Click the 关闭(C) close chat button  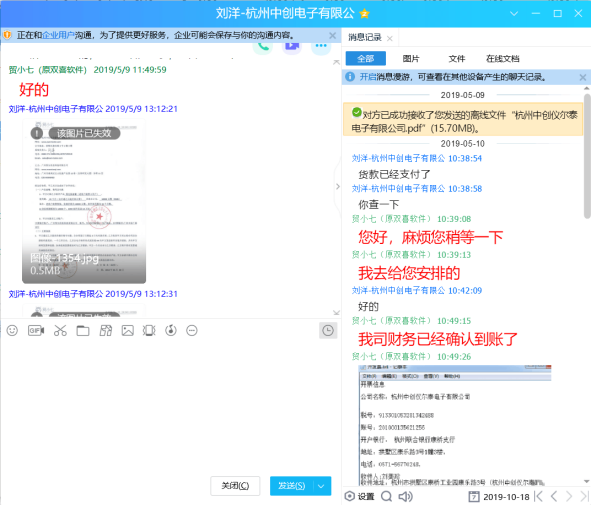pyautogui.click(x=235, y=486)
